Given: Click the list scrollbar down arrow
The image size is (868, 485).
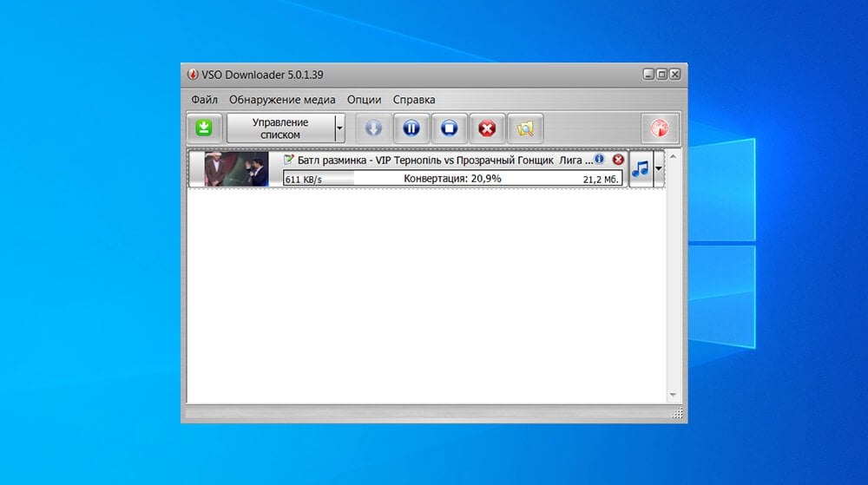Looking at the screenshot, I should click(674, 395).
